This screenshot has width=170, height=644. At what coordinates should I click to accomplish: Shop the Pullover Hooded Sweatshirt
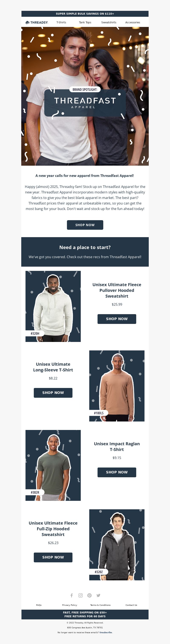(117, 319)
